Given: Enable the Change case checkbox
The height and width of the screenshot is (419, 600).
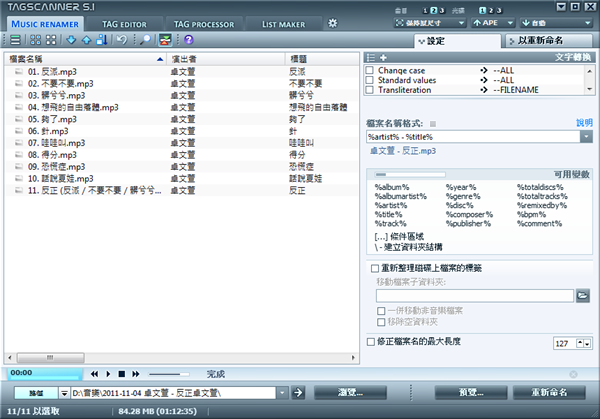Looking at the screenshot, I should click(370, 71).
